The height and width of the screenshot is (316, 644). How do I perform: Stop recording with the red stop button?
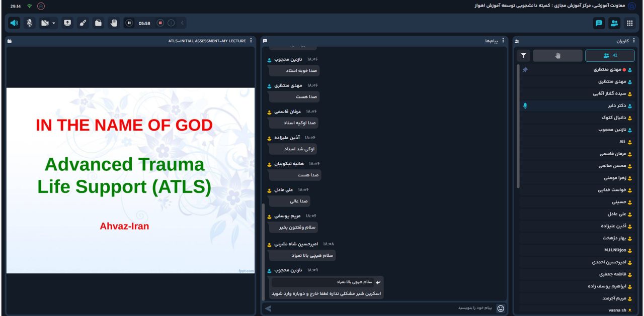(x=160, y=23)
